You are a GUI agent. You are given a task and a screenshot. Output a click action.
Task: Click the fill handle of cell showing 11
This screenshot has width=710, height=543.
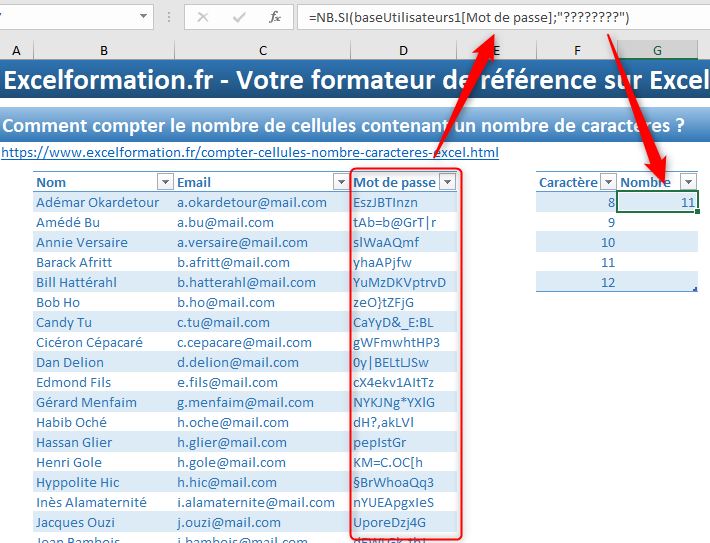(x=696, y=212)
